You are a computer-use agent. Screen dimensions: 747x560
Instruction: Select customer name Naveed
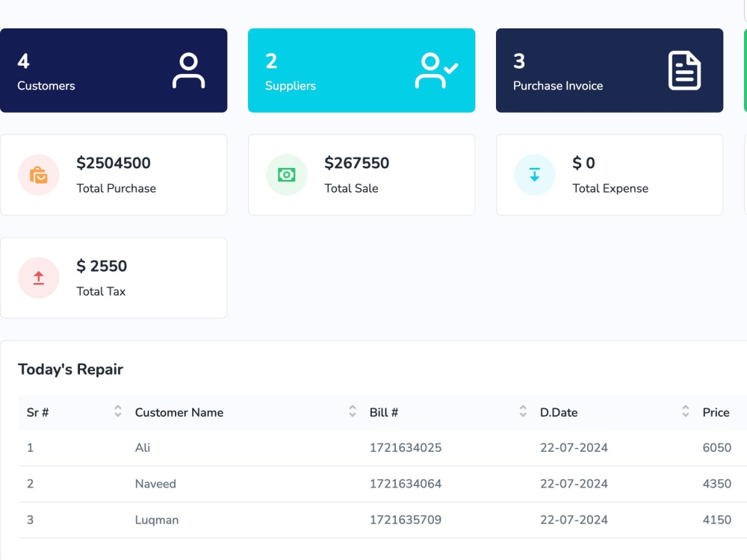click(155, 484)
